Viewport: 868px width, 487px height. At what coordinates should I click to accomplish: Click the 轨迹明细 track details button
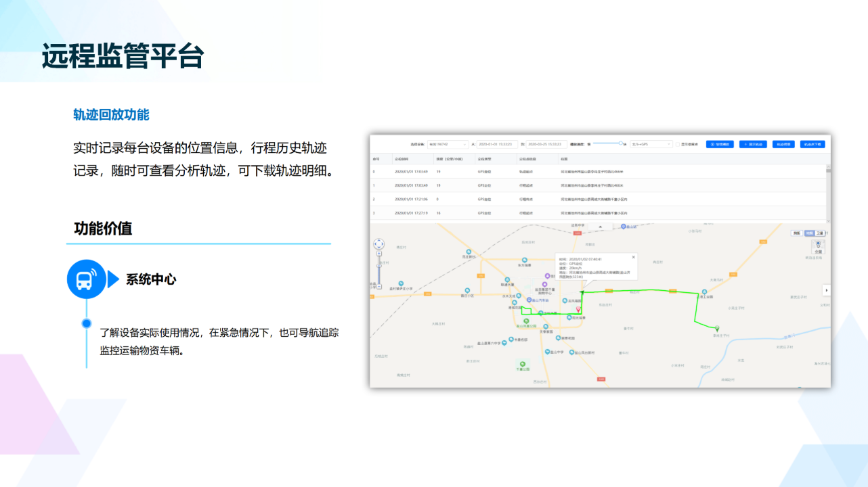[783, 144]
